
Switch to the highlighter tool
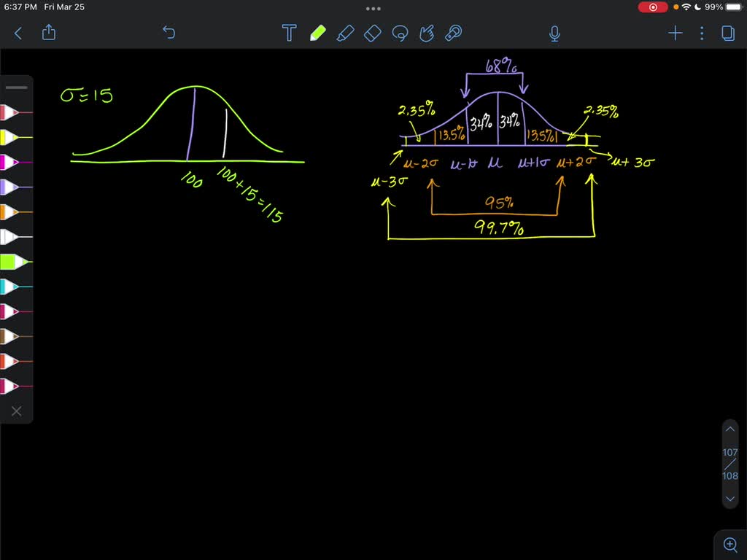(345, 33)
